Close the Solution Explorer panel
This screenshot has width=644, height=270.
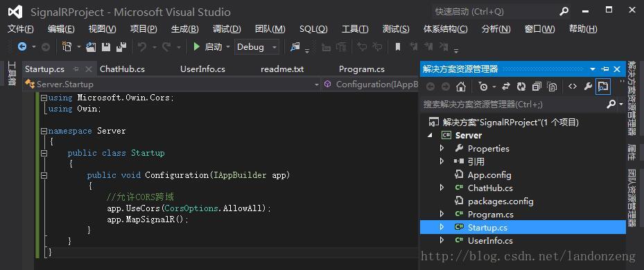pyautogui.click(x=616, y=69)
